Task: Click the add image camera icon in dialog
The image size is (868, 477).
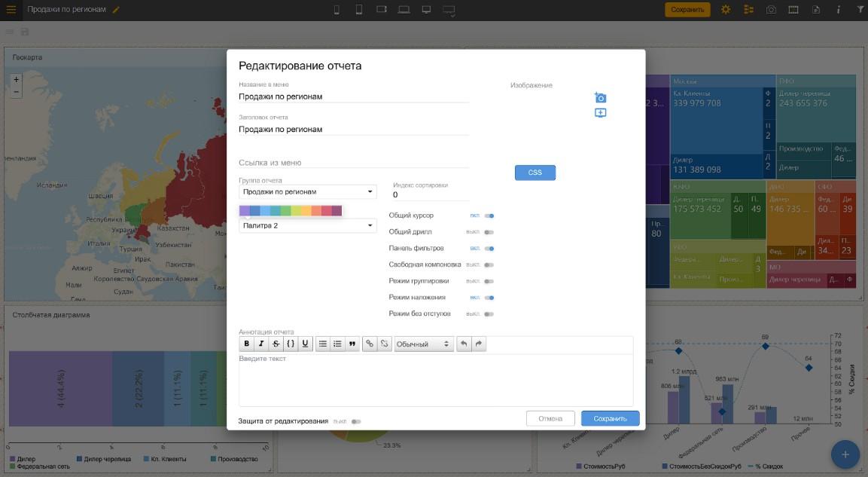Action: [x=600, y=97]
